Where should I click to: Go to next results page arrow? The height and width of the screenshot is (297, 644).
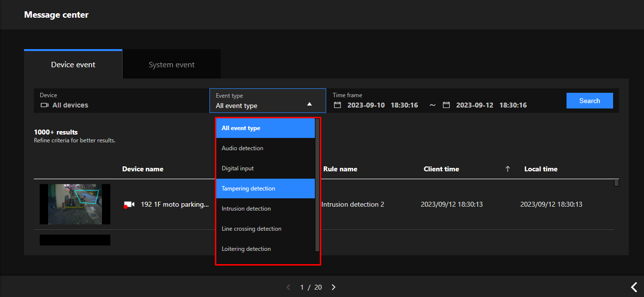tap(334, 287)
